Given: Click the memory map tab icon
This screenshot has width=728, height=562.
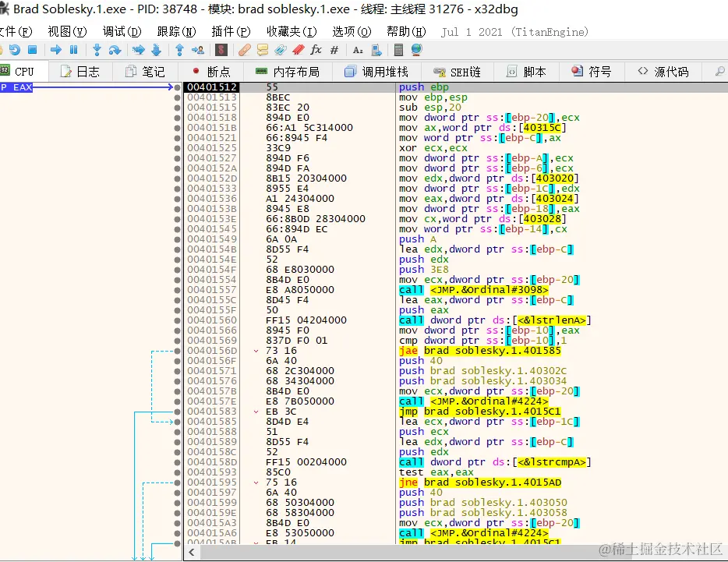Looking at the screenshot, I should click(261, 71).
